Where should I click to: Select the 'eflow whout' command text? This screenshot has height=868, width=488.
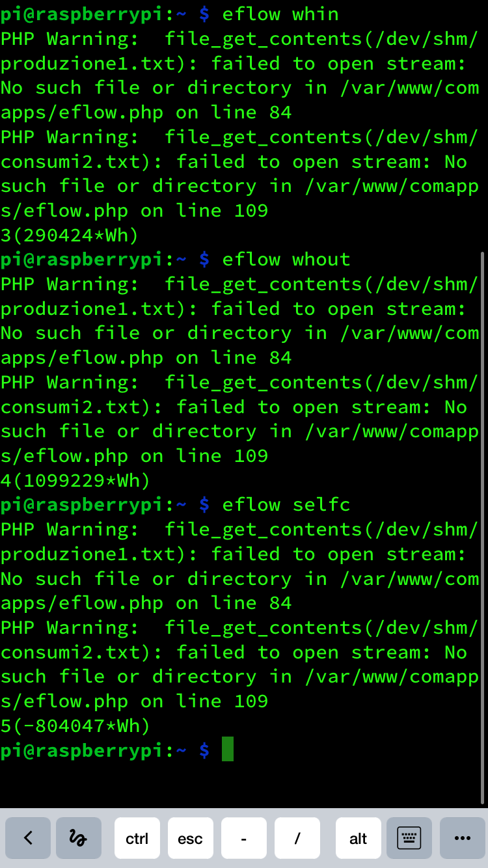click(286, 259)
